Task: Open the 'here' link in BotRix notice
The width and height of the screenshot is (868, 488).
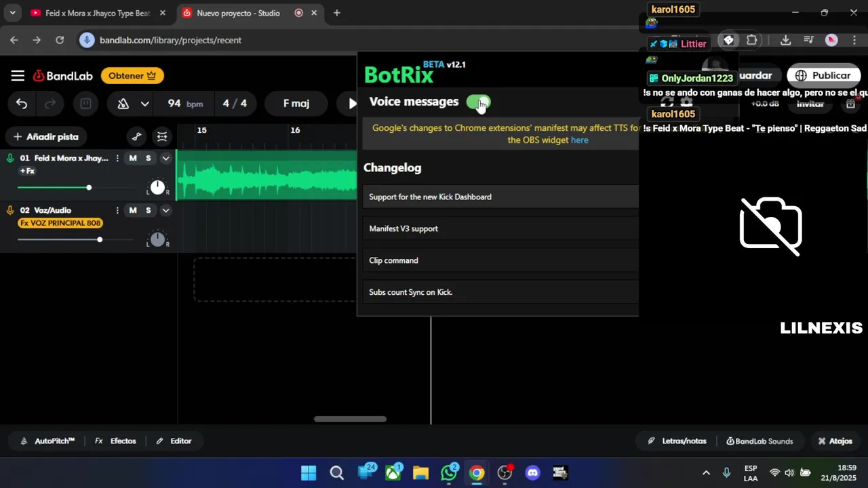Action: (579, 140)
